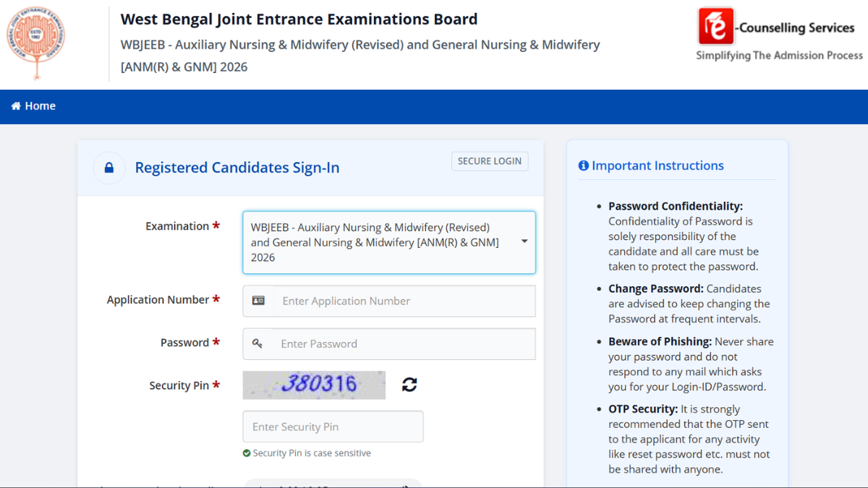Click the house icon in navigation bar
868x488 pixels.
pyautogui.click(x=16, y=106)
